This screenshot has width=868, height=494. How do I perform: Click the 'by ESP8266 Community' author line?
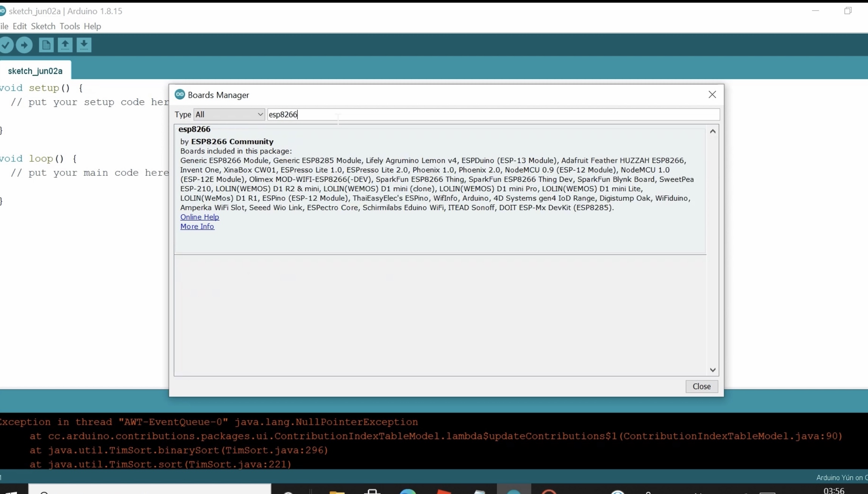coord(227,142)
